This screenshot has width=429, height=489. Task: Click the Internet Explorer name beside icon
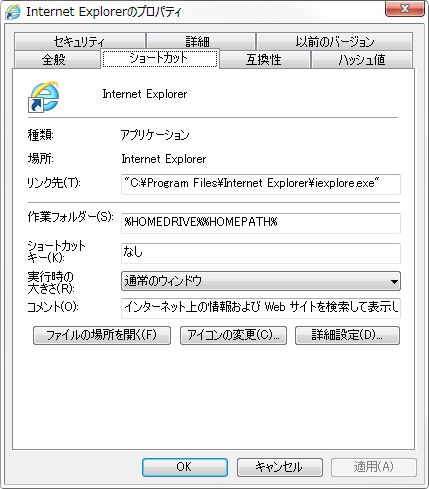point(145,94)
